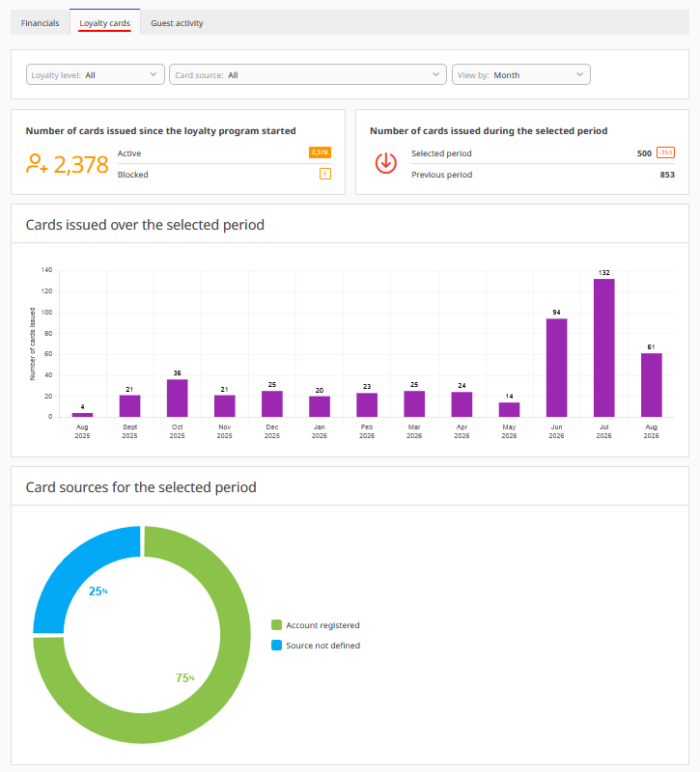Click the red downward arrow circle icon
This screenshot has width=700, height=772.
click(x=385, y=163)
